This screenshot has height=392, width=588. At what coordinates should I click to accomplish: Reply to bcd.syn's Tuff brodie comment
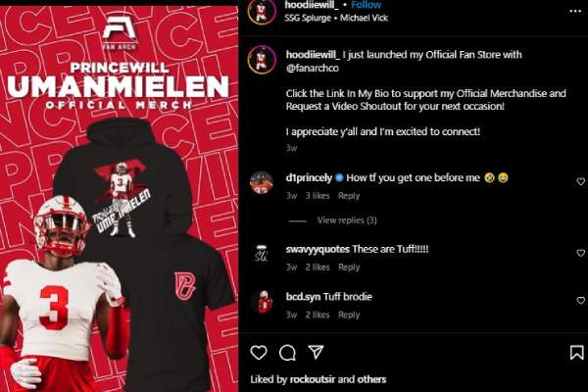349,315
